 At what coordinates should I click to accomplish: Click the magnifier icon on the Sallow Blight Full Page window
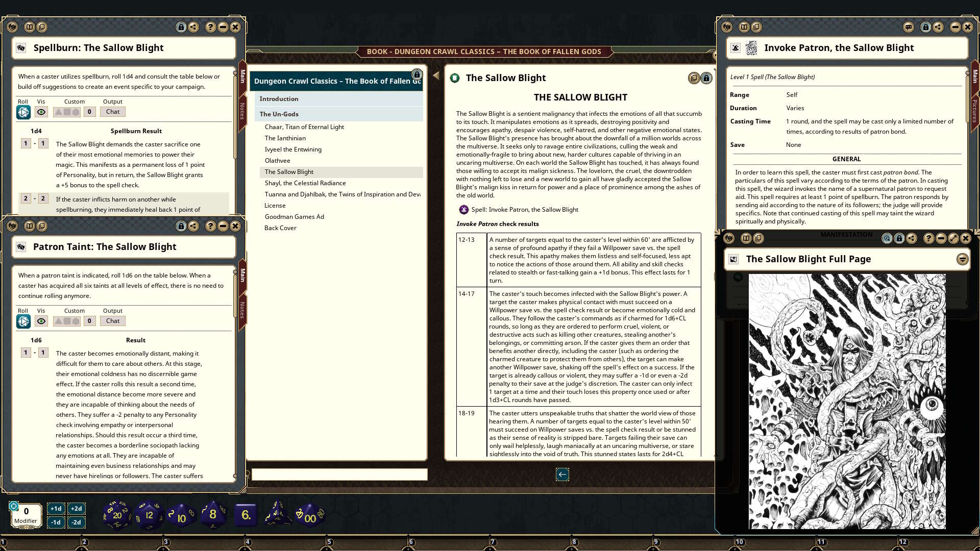pyautogui.click(x=886, y=238)
